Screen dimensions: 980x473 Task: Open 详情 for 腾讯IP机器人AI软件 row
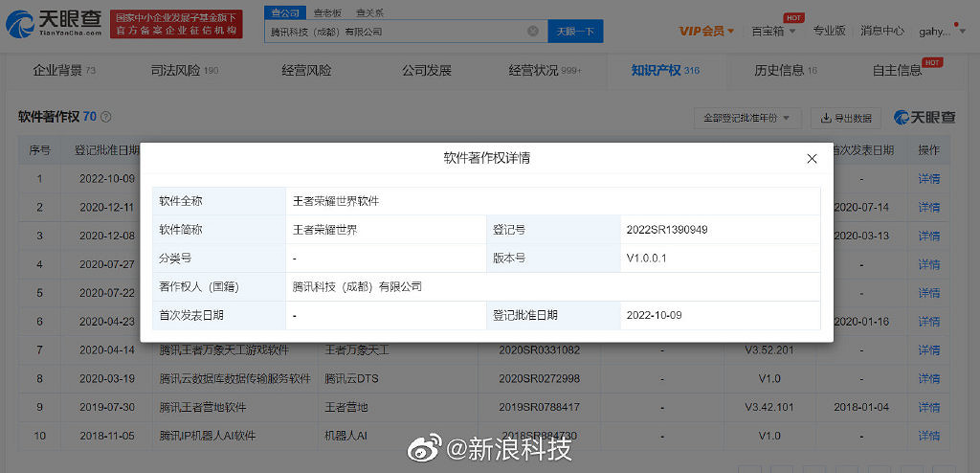(x=928, y=436)
